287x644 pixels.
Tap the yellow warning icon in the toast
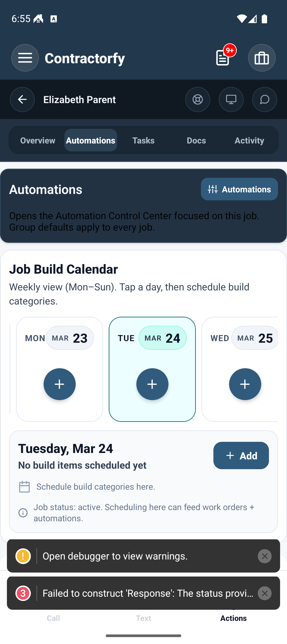(x=23, y=556)
